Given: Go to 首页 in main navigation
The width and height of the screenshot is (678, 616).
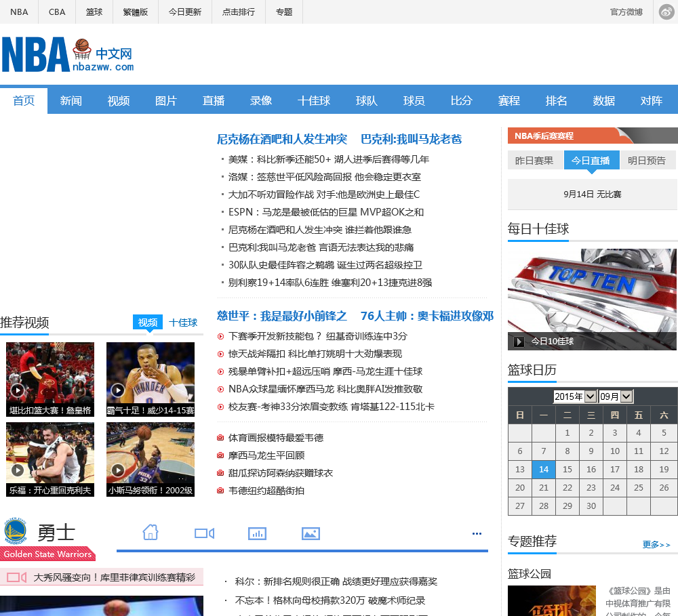Looking at the screenshot, I should pos(24,101).
